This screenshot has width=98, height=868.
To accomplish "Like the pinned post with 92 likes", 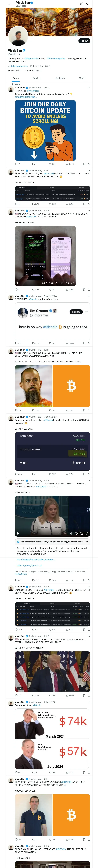I will [x=52, y=164].
